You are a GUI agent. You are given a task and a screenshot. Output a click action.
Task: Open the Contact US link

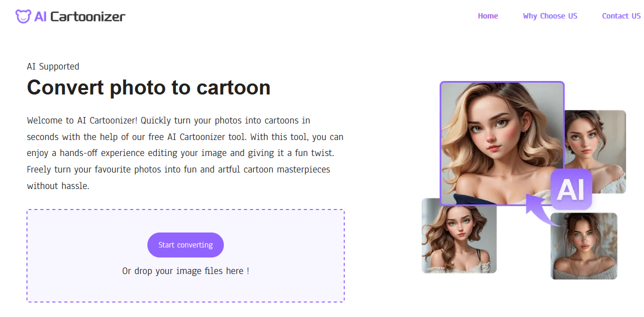pos(621,16)
